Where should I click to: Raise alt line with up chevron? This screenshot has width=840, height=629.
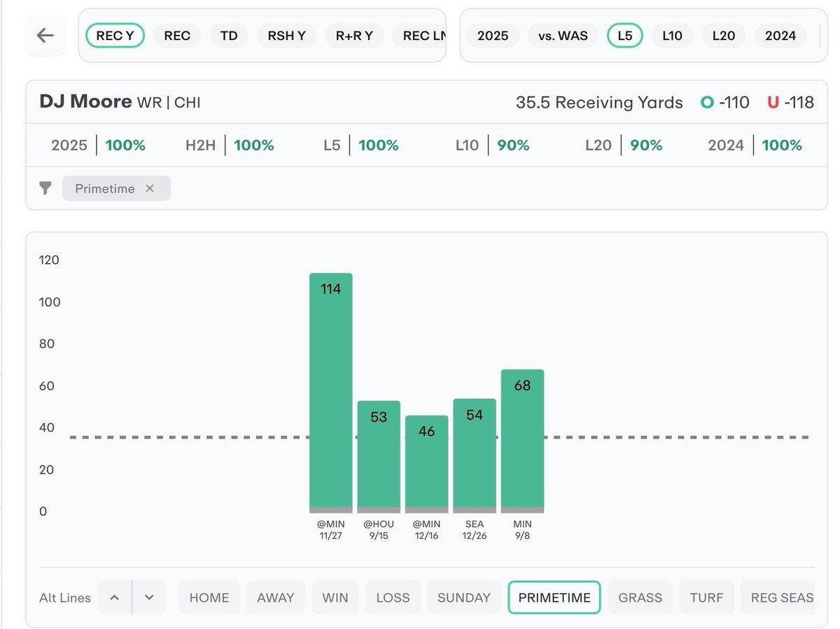coord(115,598)
